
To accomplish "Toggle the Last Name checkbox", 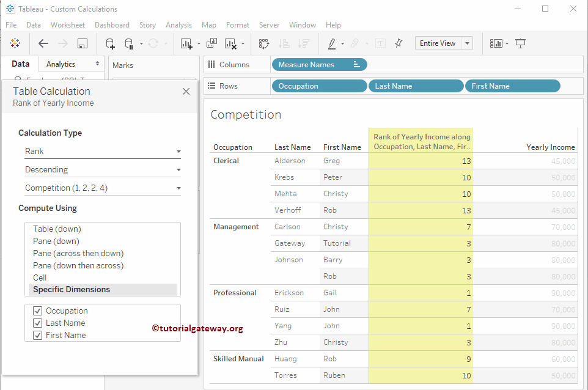I will [x=38, y=323].
